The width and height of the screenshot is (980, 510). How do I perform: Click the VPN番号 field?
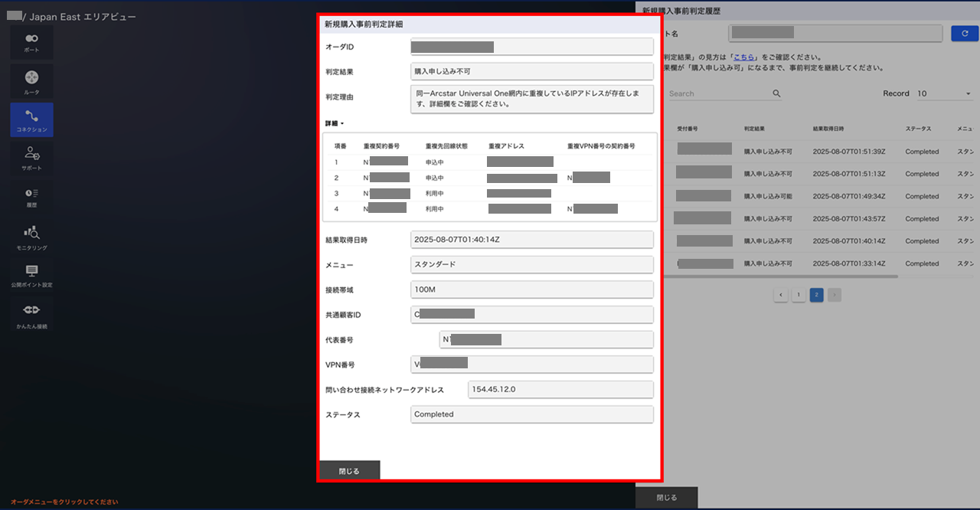point(532,364)
